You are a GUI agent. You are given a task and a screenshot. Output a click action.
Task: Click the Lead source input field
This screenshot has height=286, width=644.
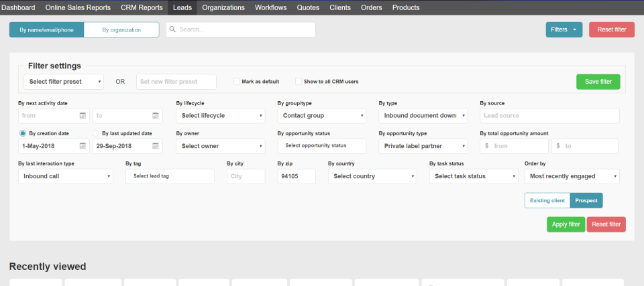(549, 116)
